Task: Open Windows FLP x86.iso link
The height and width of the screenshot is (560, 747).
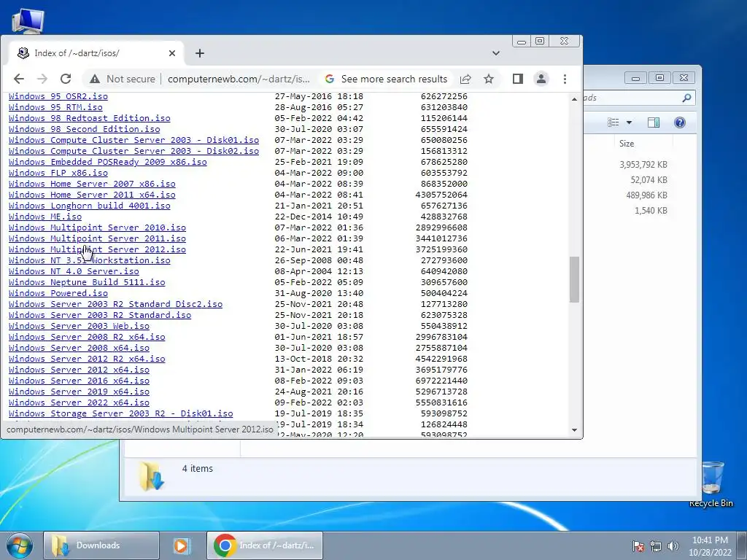Action: (x=58, y=173)
